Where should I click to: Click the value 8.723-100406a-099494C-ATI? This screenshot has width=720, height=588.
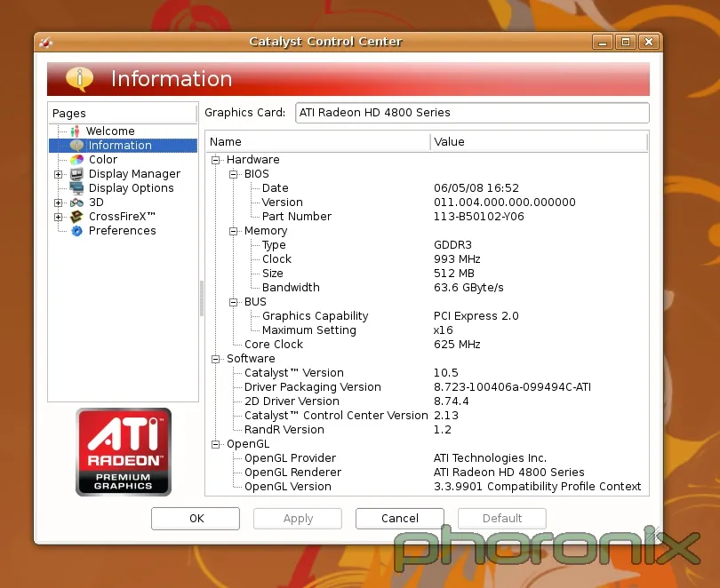tap(512, 387)
